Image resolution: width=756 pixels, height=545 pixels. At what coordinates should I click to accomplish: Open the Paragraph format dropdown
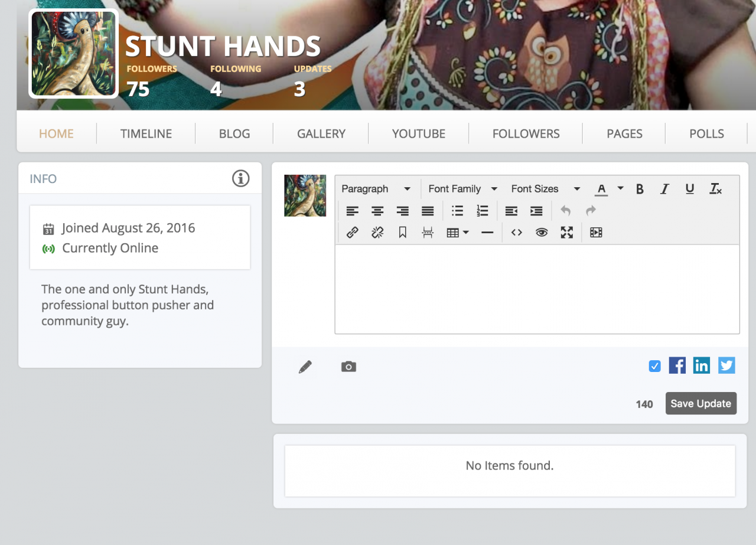click(376, 189)
